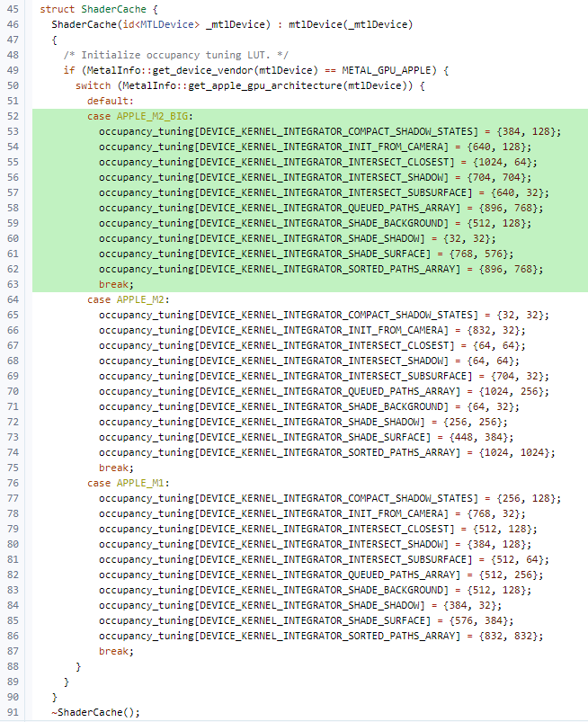This screenshot has width=588, height=722.
Task: Click COMPACT_SHADOW_STATES line with {384, 128}
Action: [x=330, y=131]
